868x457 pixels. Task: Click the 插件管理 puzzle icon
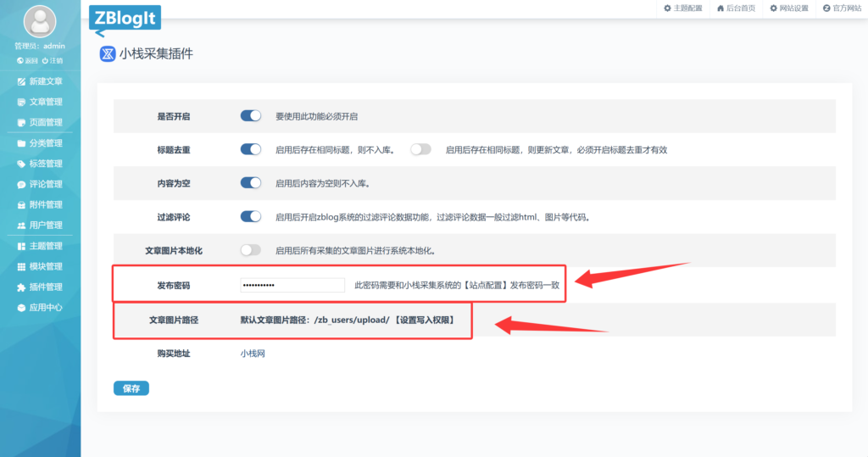[21, 287]
